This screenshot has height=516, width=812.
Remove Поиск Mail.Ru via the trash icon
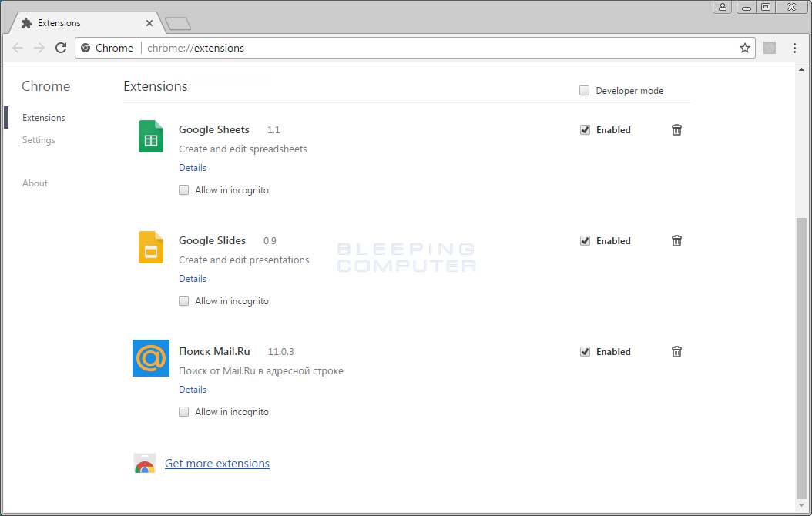(x=676, y=352)
